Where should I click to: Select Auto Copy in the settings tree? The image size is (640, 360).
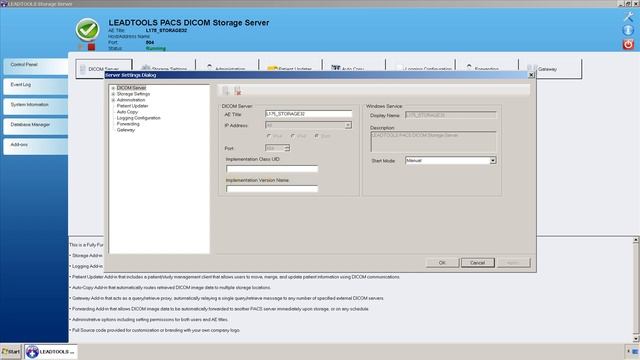click(127, 112)
